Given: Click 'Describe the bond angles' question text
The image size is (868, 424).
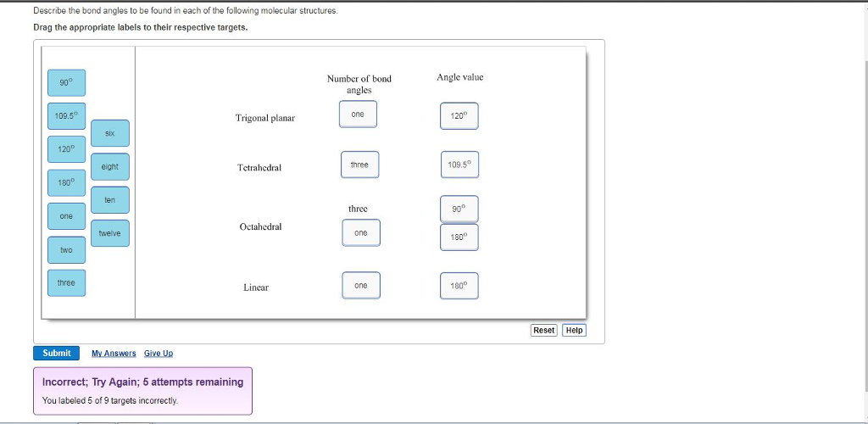Looking at the screenshot, I should click(x=186, y=10).
